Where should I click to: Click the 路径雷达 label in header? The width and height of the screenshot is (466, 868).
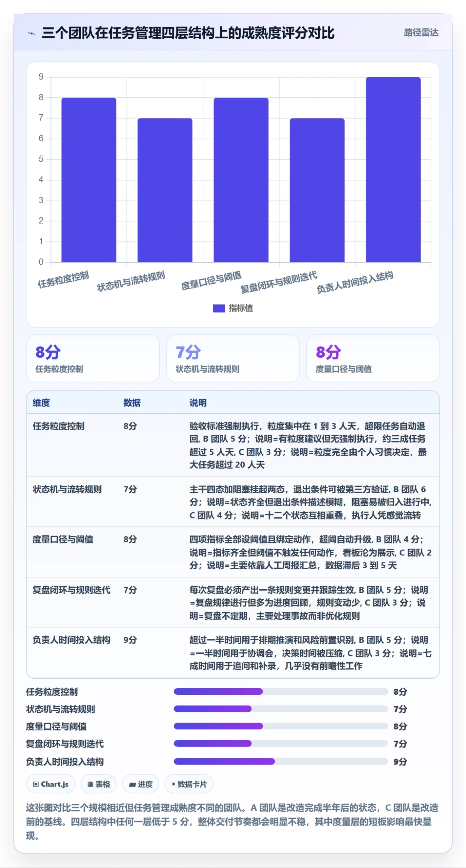[x=421, y=33]
